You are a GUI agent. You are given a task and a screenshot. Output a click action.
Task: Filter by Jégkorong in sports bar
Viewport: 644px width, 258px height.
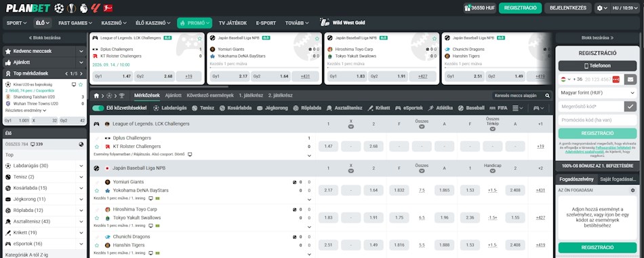pos(273,108)
